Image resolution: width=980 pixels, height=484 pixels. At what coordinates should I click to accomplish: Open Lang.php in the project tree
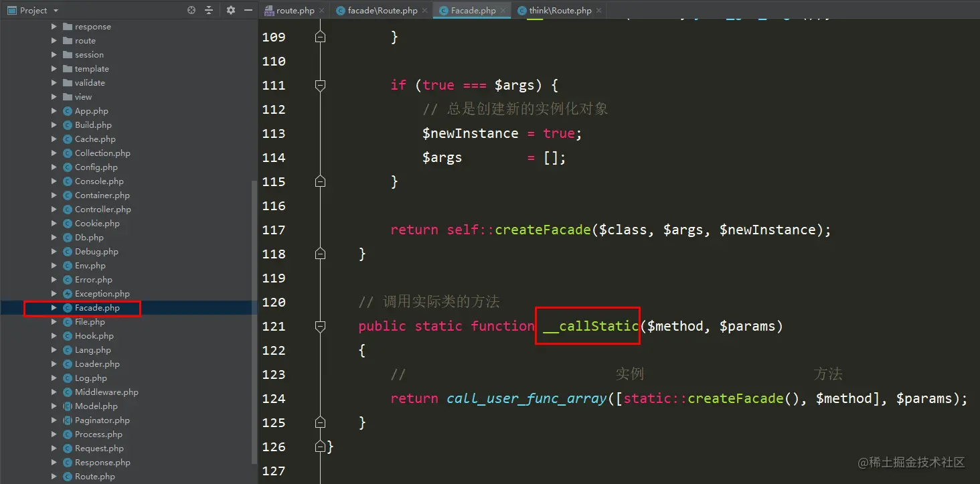[93, 350]
